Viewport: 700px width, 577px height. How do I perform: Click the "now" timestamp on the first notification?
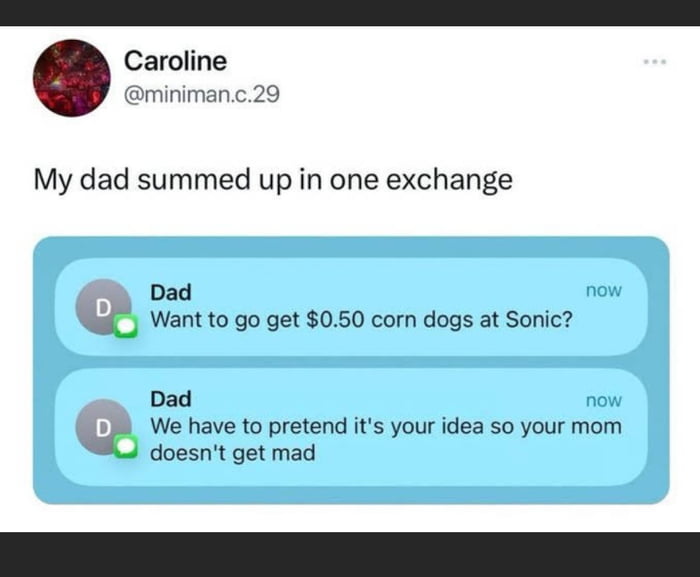603,290
